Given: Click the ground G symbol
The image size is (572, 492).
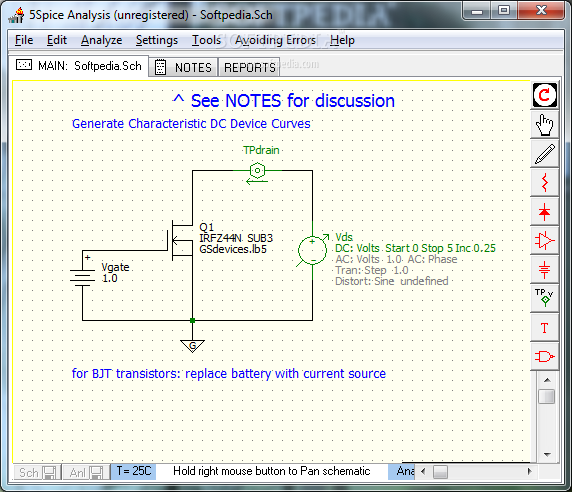Looking at the screenshot, I should click(193, 345).
